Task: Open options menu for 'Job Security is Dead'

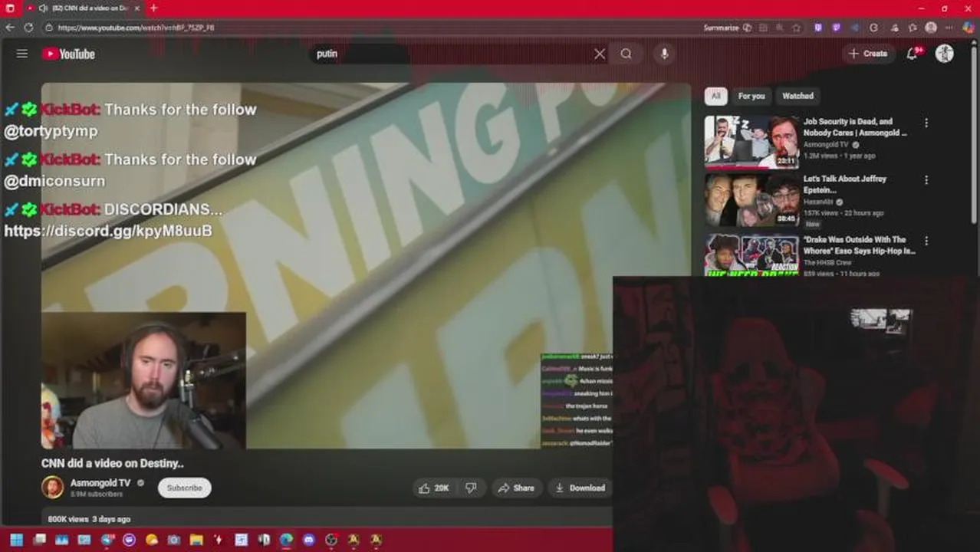Action: pos(926,123)
